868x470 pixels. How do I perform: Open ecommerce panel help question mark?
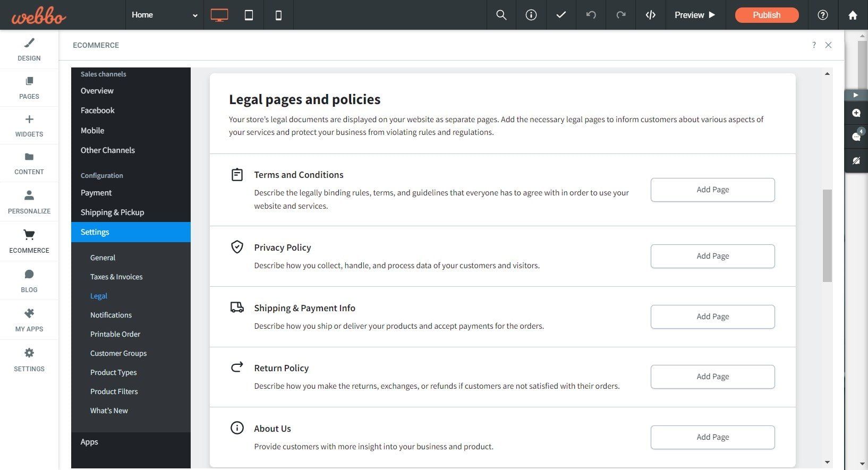[814, 45]
